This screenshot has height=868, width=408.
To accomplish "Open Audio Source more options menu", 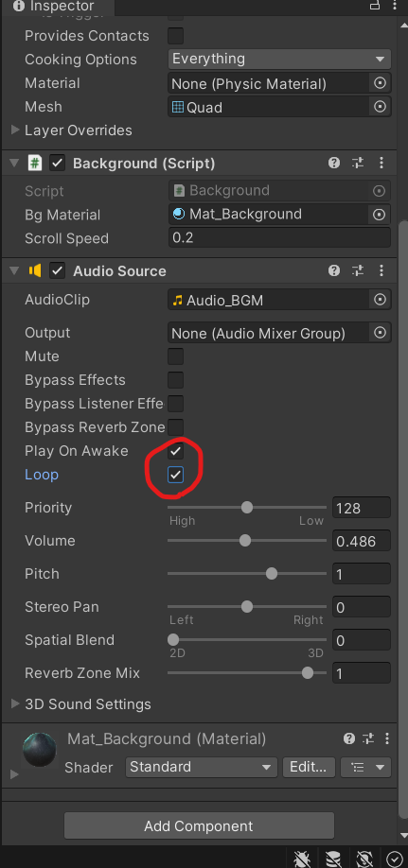I will click(381, 270).
